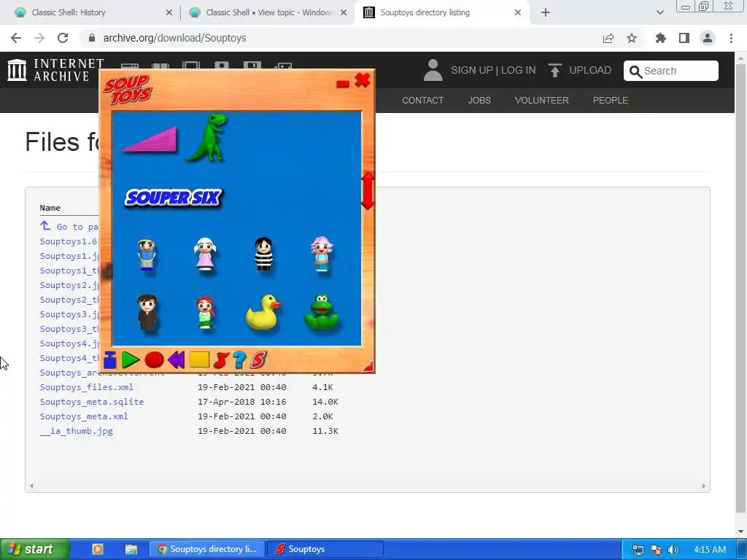This screenshot has height=560, width=747.
Task: Open the VOLUNTEER menu item
Action: click(x=542, y=101)
